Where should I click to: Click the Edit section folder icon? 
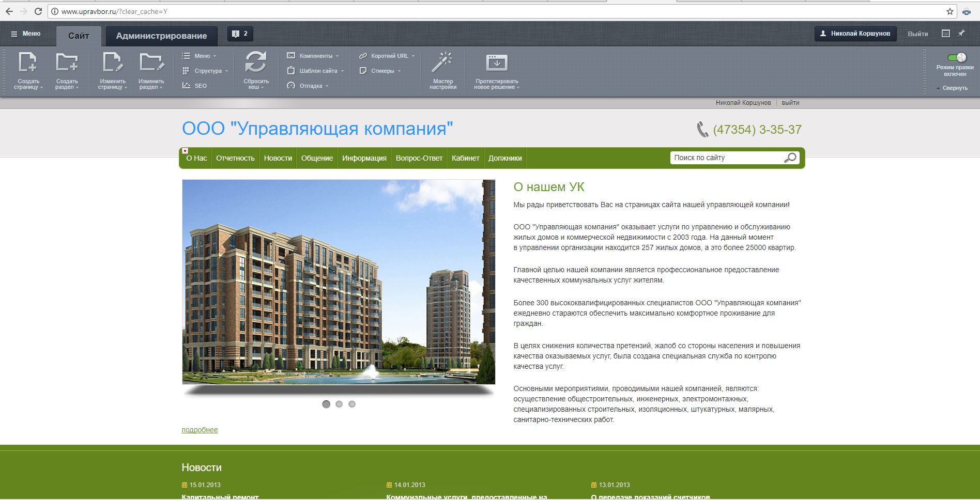pyautogui.click(x=151, y=62)
